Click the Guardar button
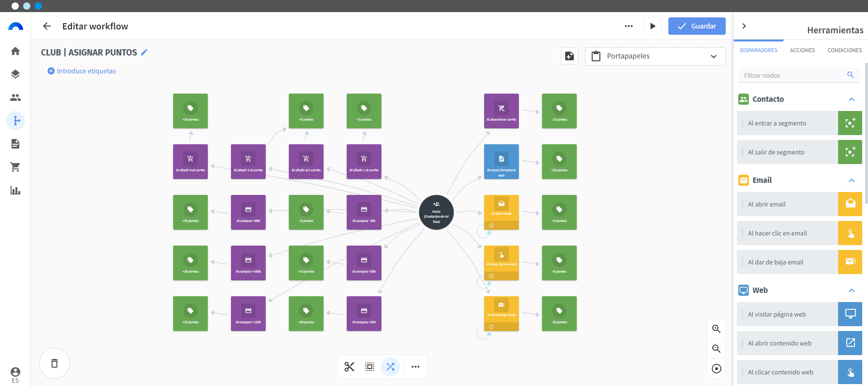The height and width of the screenshot is (386, 868). click(697, 26)
